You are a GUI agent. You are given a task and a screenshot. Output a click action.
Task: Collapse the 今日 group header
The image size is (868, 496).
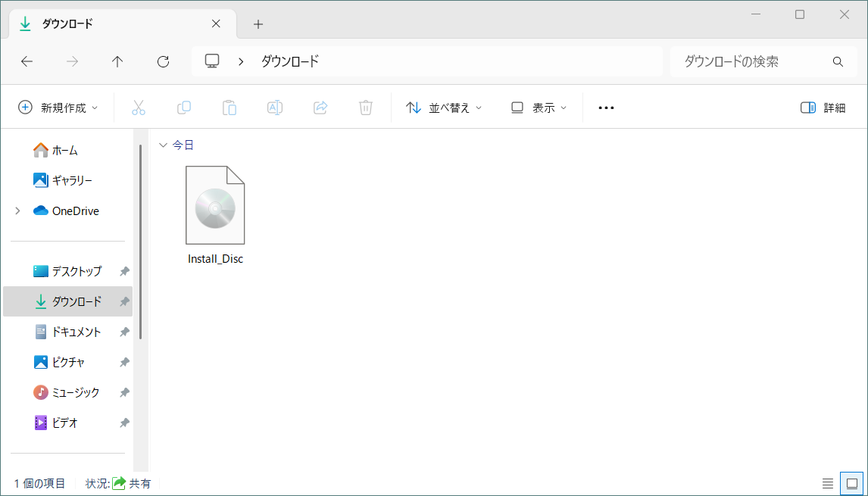[x=162, y=145]
